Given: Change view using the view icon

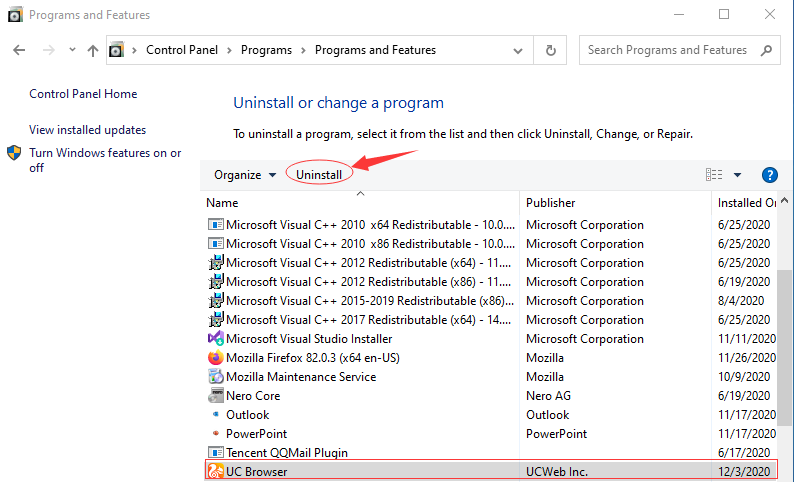Looking at the screenshot, I should coord(714,175).
